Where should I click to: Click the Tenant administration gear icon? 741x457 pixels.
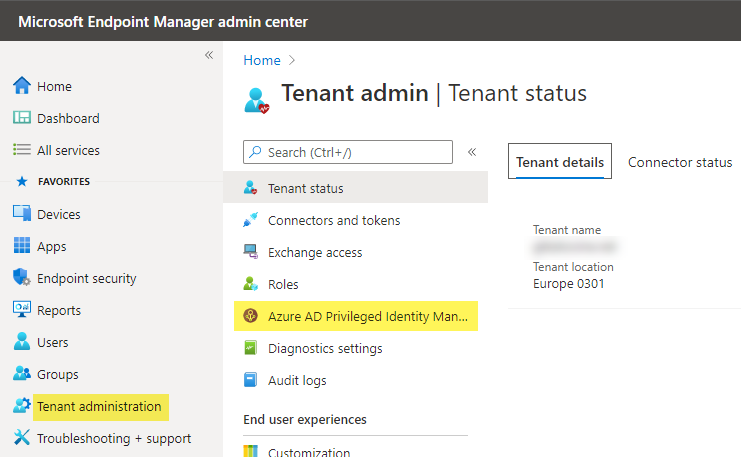[22, 405]
